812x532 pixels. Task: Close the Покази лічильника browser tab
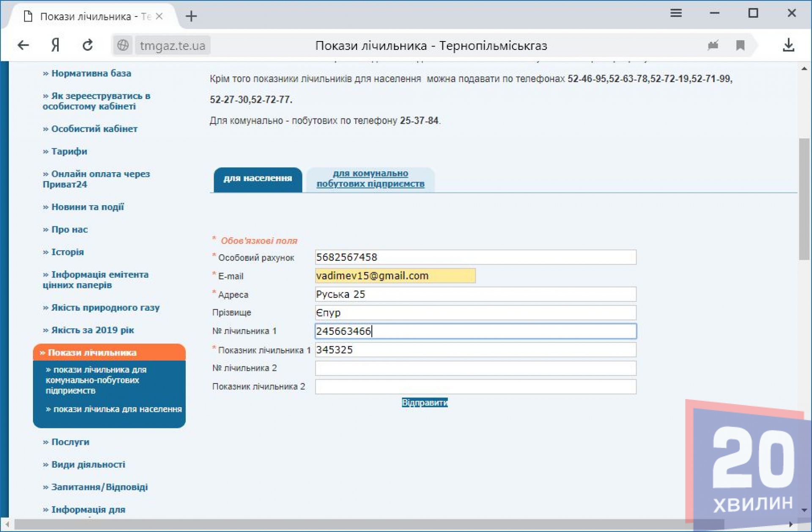159,16
